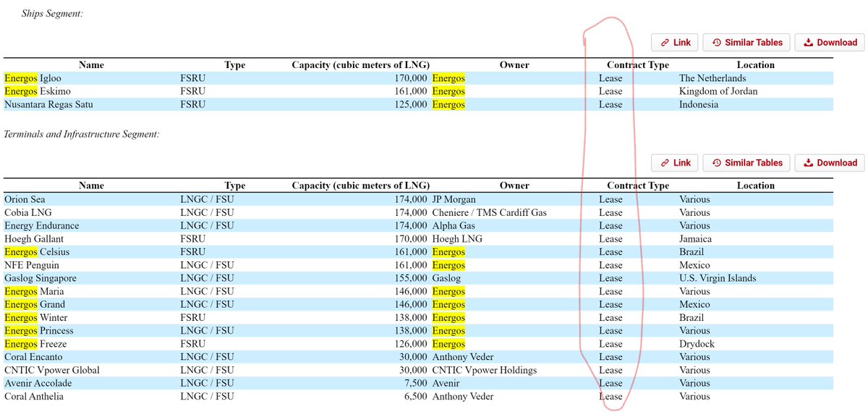Click 'Mexico' in the NFE Penguin row
The height and width of the screenshot is (412, 868).
[694, 265]
